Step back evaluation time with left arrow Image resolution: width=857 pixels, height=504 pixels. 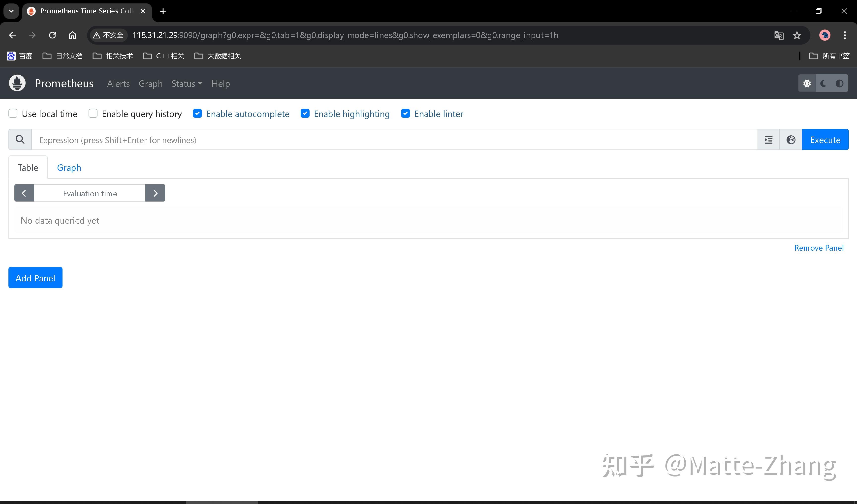click(24, 193)
